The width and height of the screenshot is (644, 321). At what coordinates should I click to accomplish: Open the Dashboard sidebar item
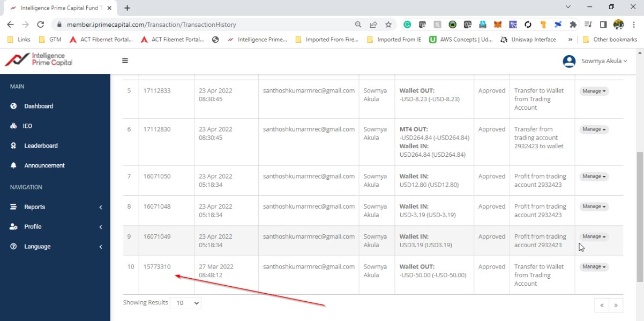tap(38, 106)
